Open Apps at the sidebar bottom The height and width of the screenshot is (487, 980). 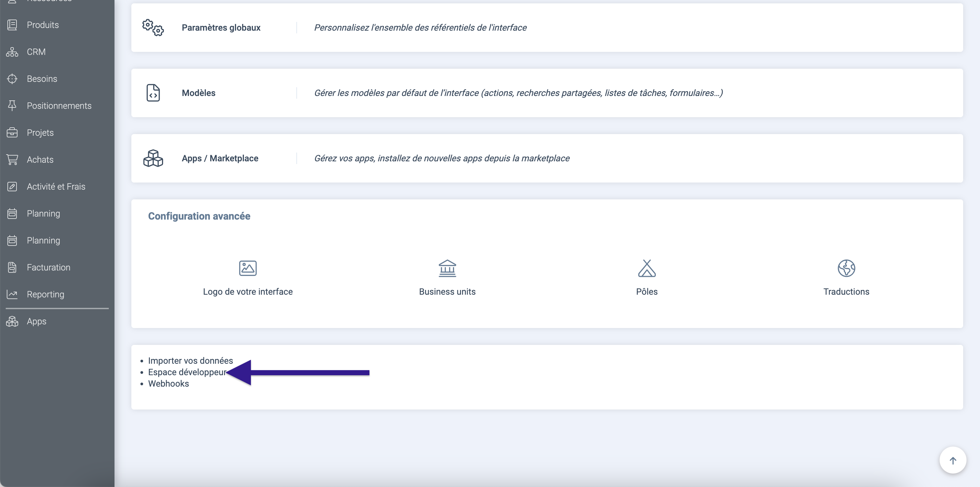pos(36,322)
